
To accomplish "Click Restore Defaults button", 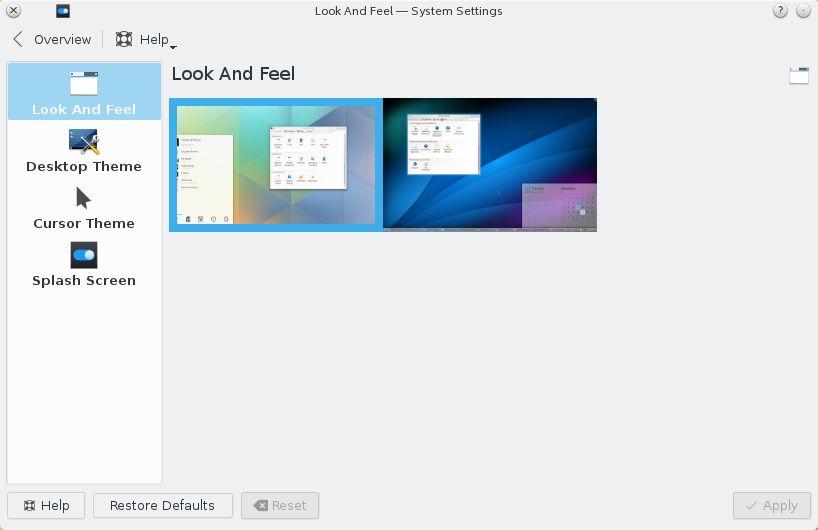I will tap(163, 505).
